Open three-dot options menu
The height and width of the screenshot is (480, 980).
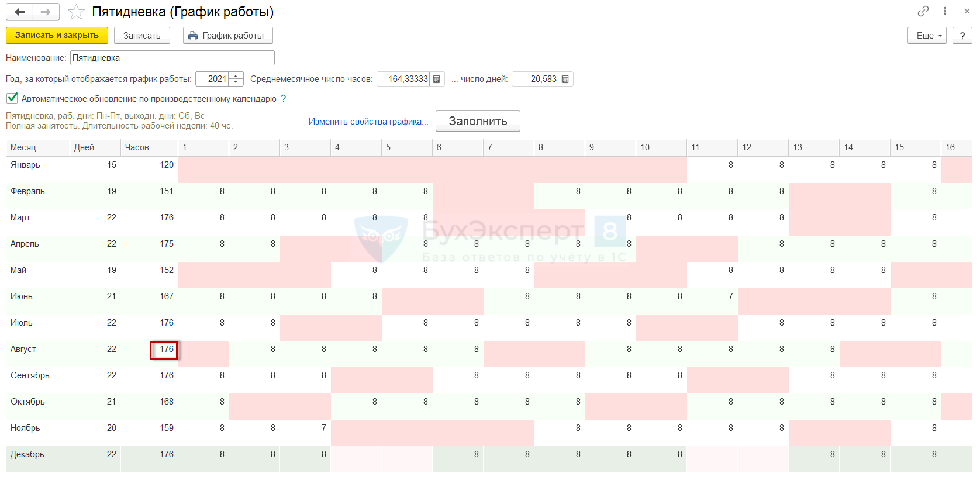[x=945, y=11]
